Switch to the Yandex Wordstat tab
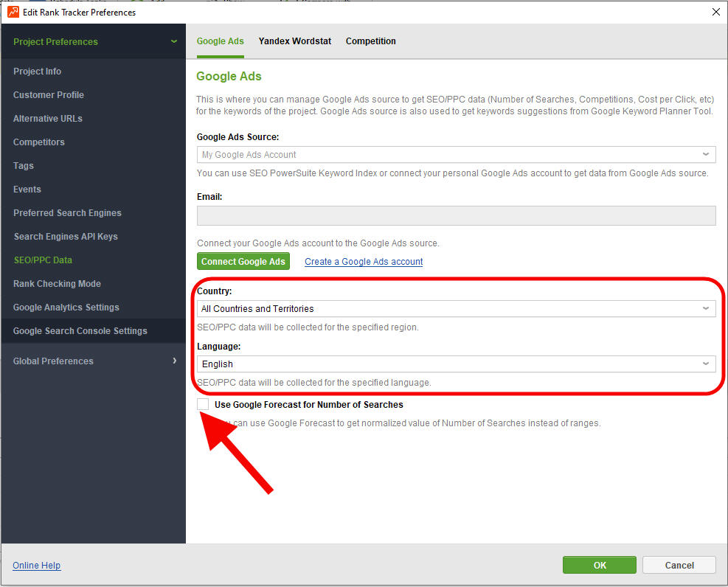 click(294, 41)
